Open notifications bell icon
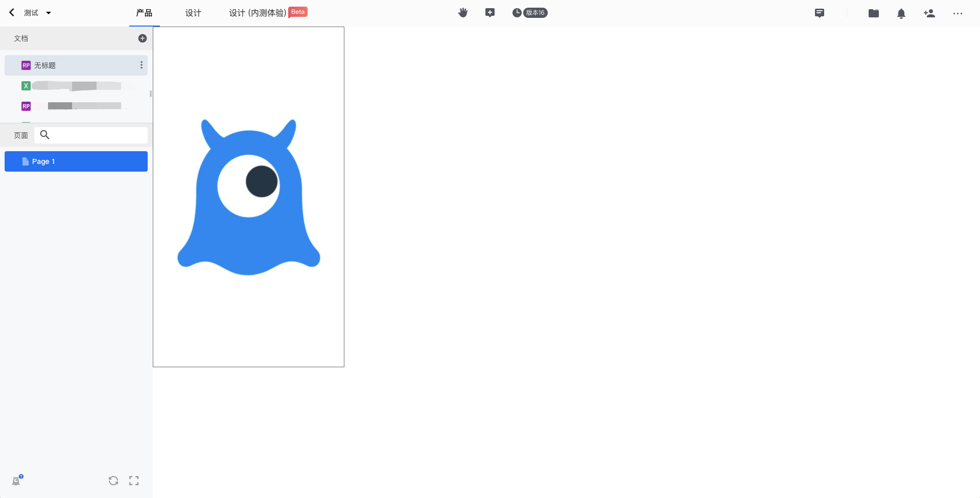The width and height of the screenshot is (980, 498). pyautogui.click(x=901, y=13)
